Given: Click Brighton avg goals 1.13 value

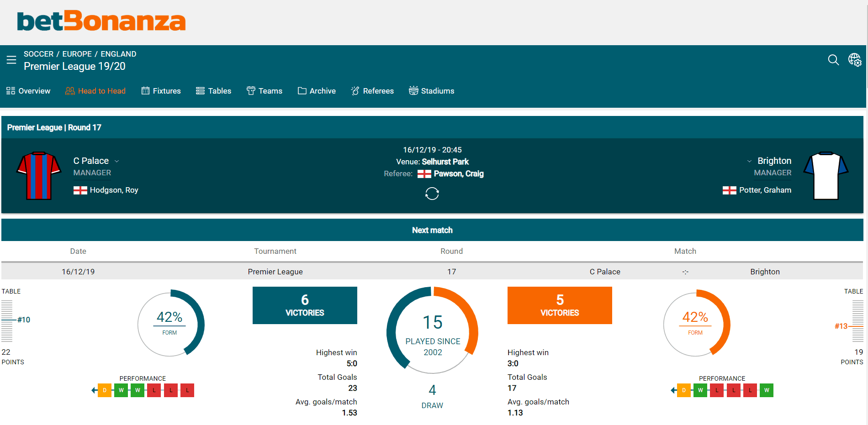Looking at the screenshot, I should click(515, 413).
